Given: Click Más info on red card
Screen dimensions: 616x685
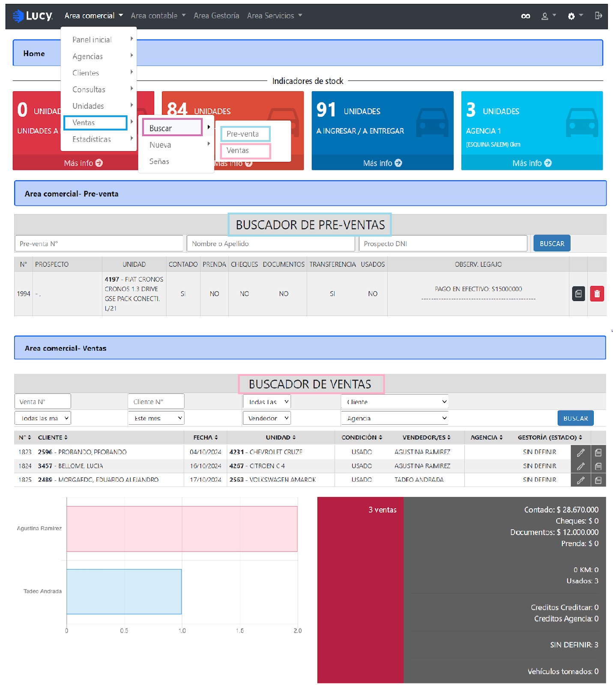Looking at the screenshot, I should 83,163.
